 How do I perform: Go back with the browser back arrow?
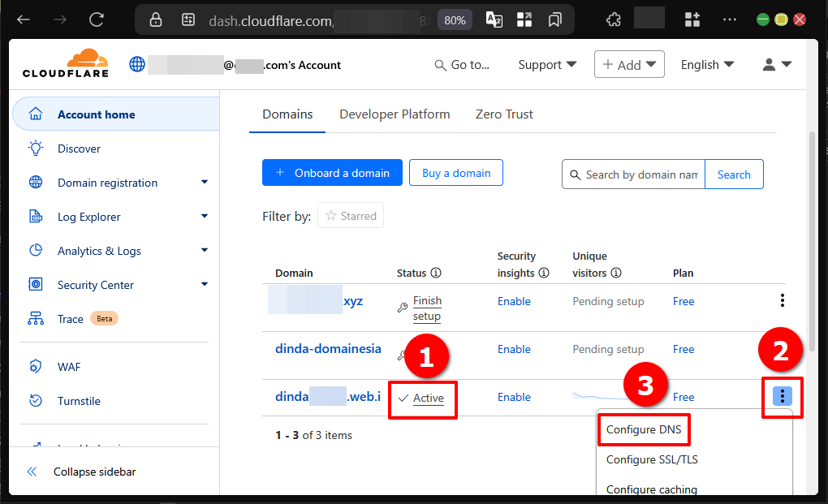[x=24, y=20]
